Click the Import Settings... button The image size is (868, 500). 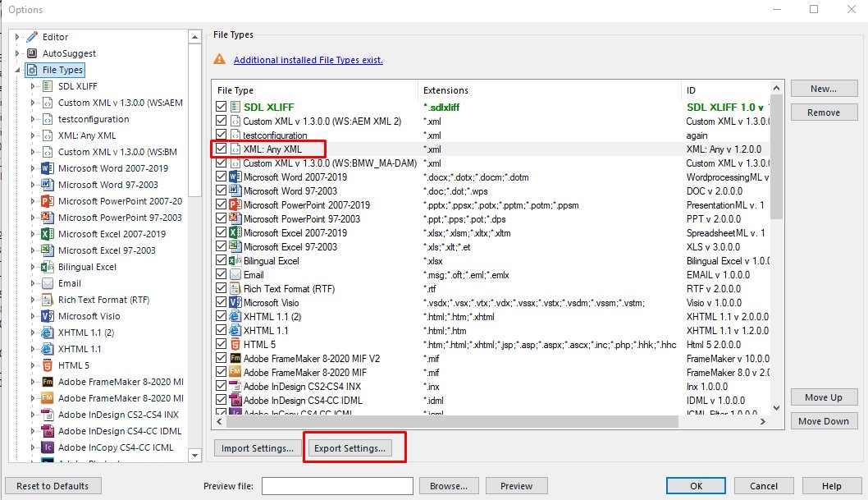[x=258, y=448]
